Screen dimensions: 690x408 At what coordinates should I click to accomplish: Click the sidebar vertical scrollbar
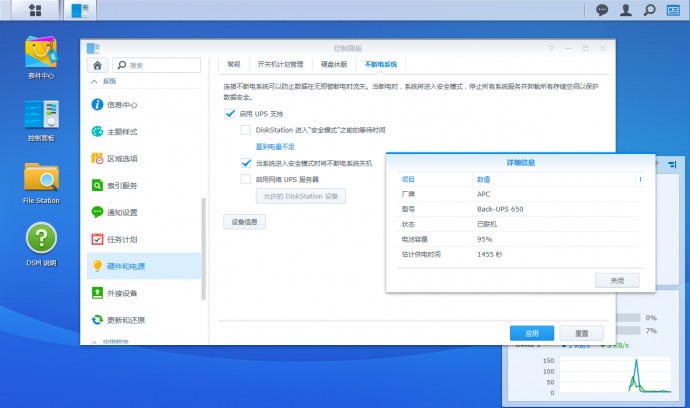(x=203, y=249)
